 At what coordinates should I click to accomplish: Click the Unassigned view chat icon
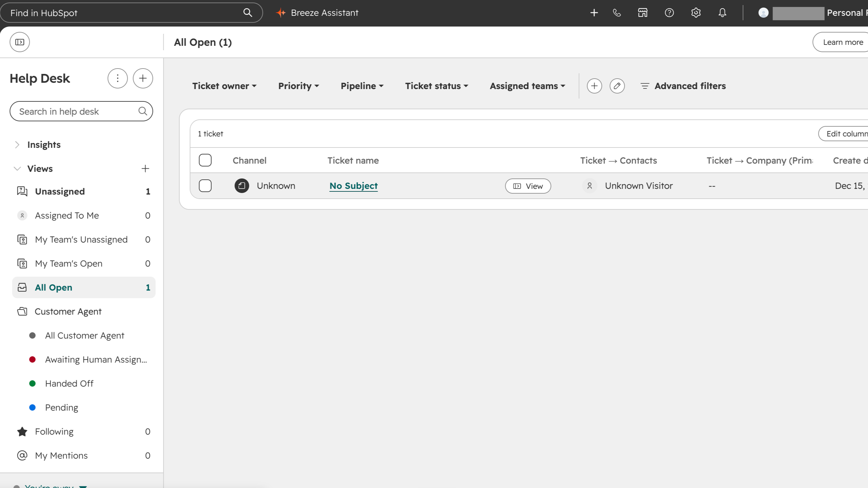[22, 191]
